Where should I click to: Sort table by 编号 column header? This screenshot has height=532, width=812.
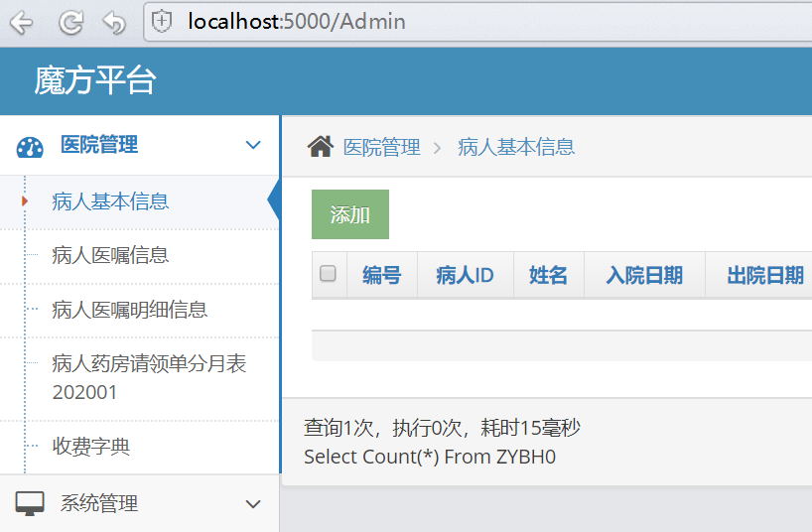click(381, 275)
